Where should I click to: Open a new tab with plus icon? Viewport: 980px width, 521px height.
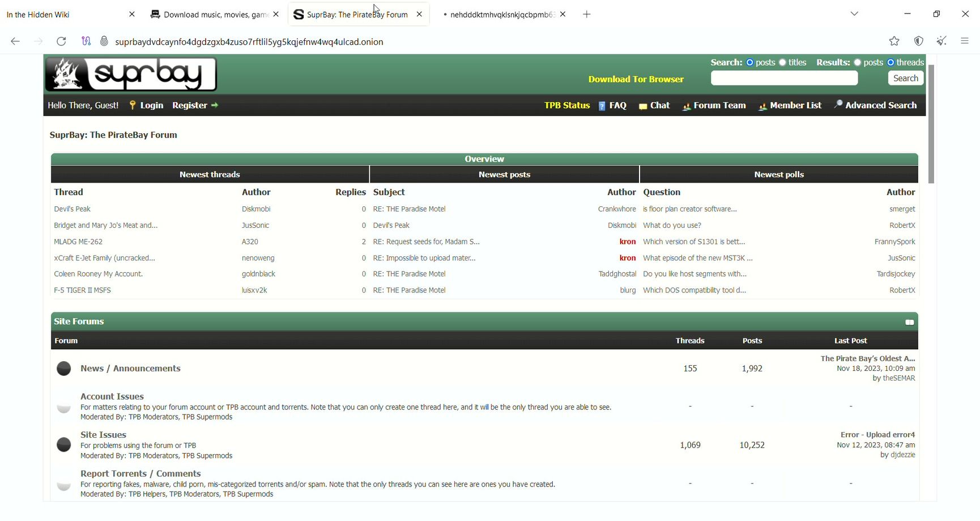(587, 14)
